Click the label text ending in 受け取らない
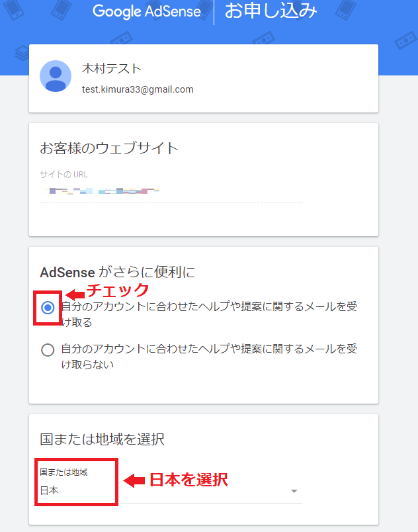418x532 pixels. pos(209,356)
